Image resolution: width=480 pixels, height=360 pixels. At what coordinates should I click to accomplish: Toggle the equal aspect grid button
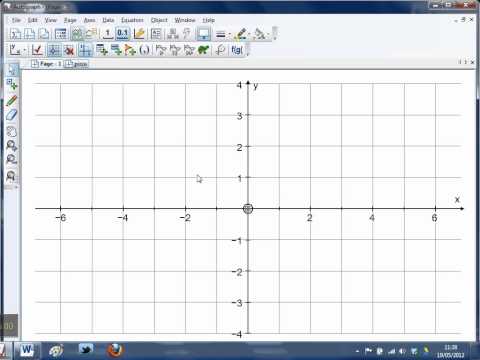click(x=54, y=50)
